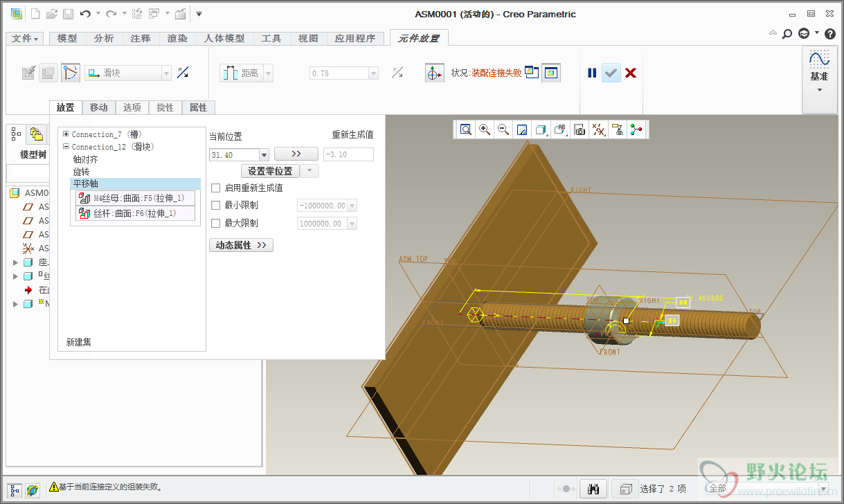Click the Undo arrow icon
Image resolution: width=844 pixels, height=504 pixels.
[x=85, y=14]
